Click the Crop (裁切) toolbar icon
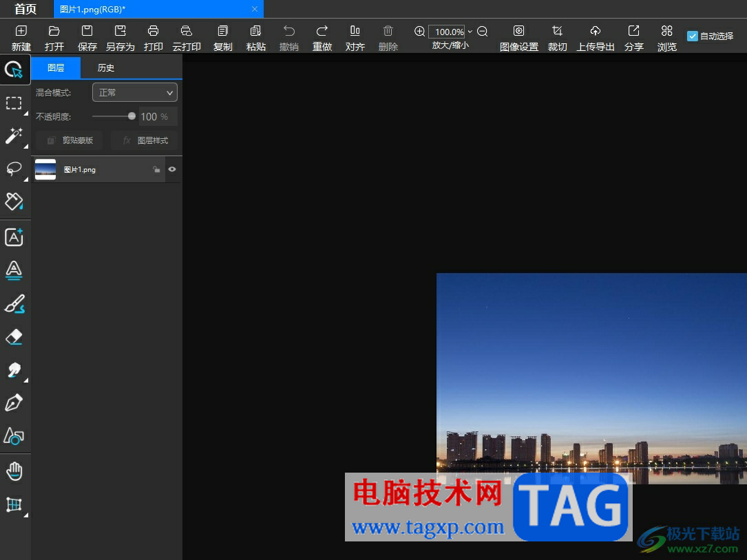747x560 pixels. coord(557,38)
